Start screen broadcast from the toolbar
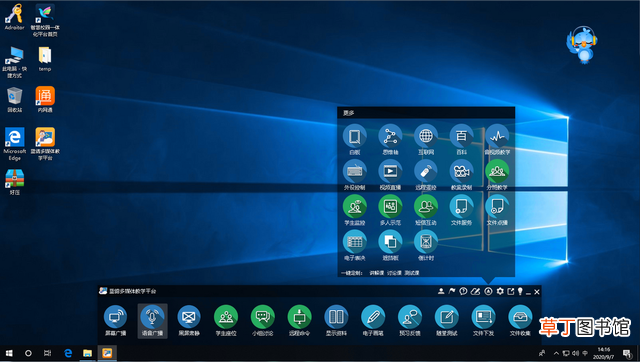The image size is (640, 362). pyautogui.click(x=116, y=317)
